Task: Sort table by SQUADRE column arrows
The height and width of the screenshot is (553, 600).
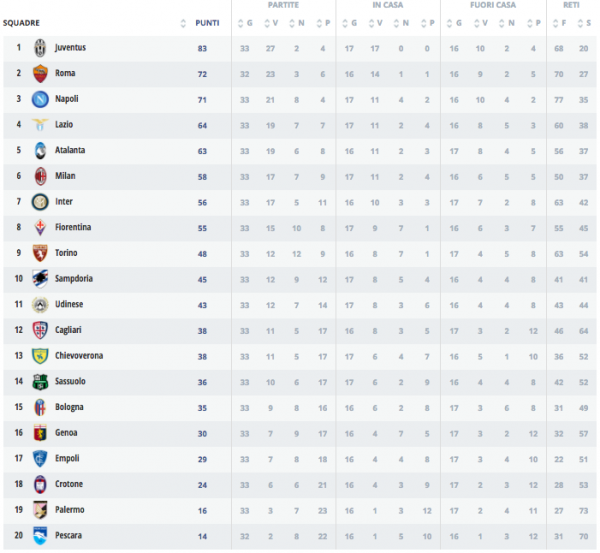Action: point(183,23)
